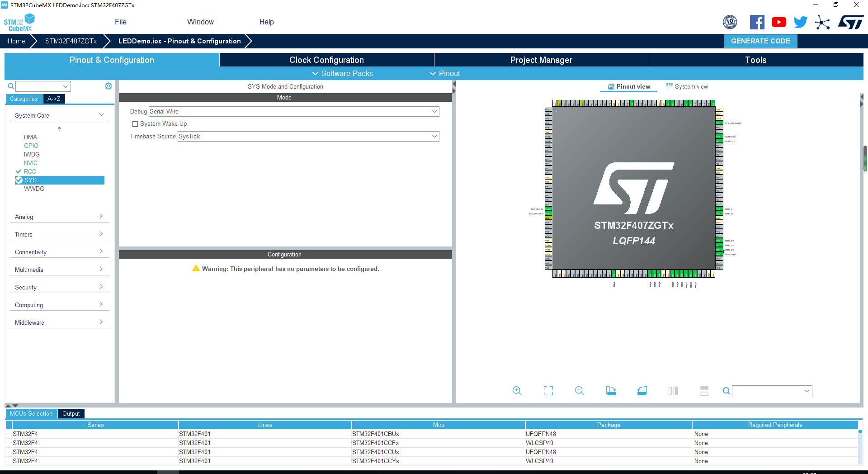
Task: Open the Pinout dropdown menu
Action: click(445, 73)
